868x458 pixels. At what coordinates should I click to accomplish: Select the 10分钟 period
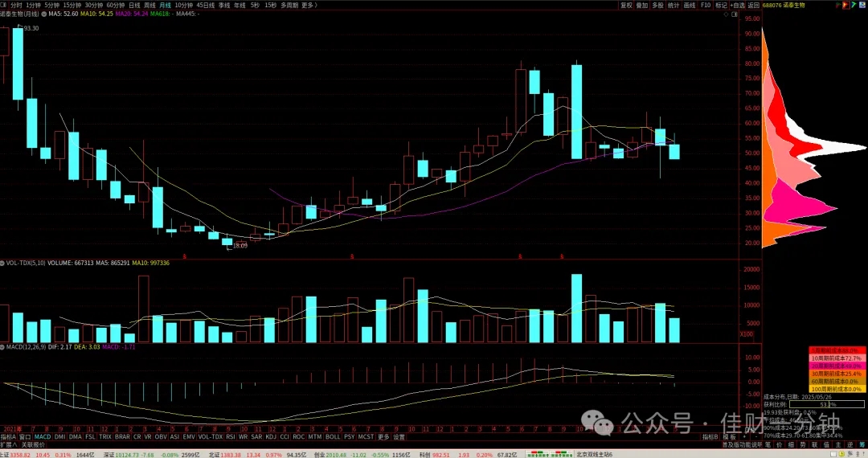[x=184, y=5]
